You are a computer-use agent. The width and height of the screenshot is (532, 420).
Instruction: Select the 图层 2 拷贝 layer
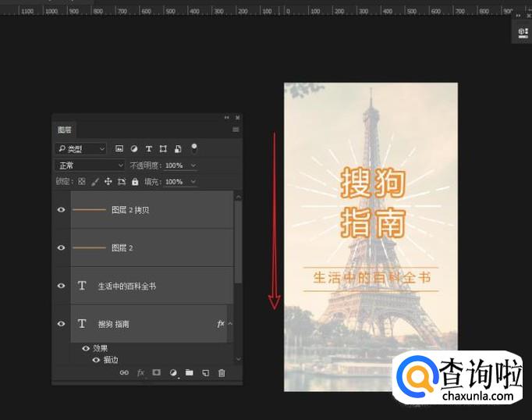pyautogui.click(x=152, y=209)
